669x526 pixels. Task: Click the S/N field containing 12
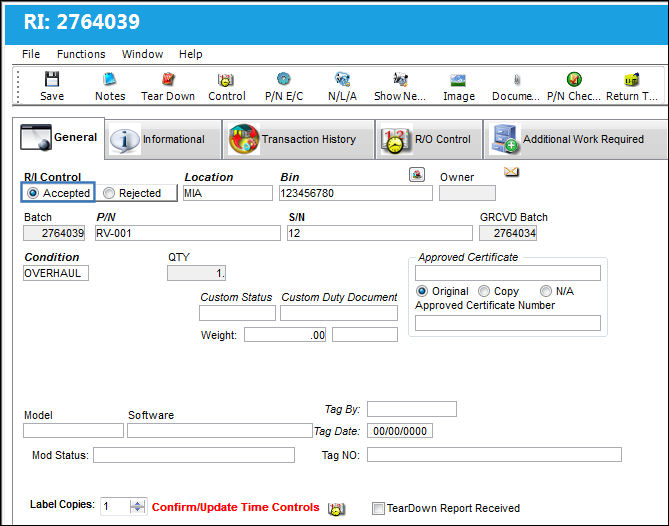point(380,233)
